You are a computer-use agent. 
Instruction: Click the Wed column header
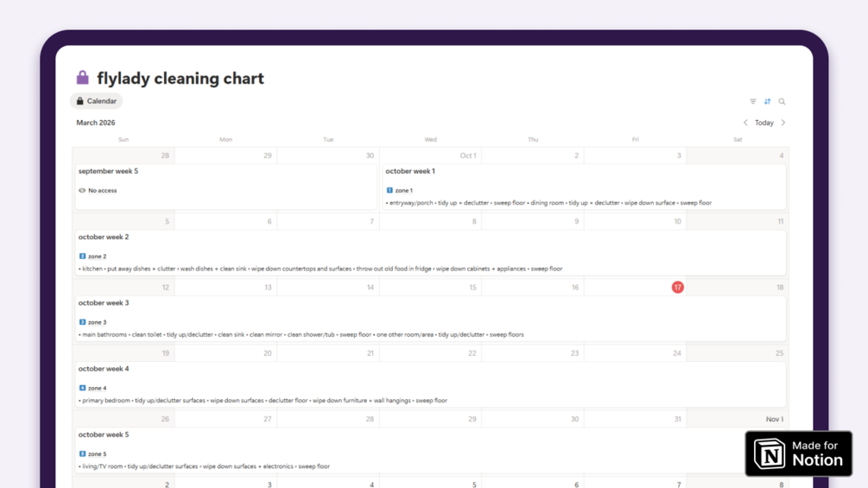431,139
